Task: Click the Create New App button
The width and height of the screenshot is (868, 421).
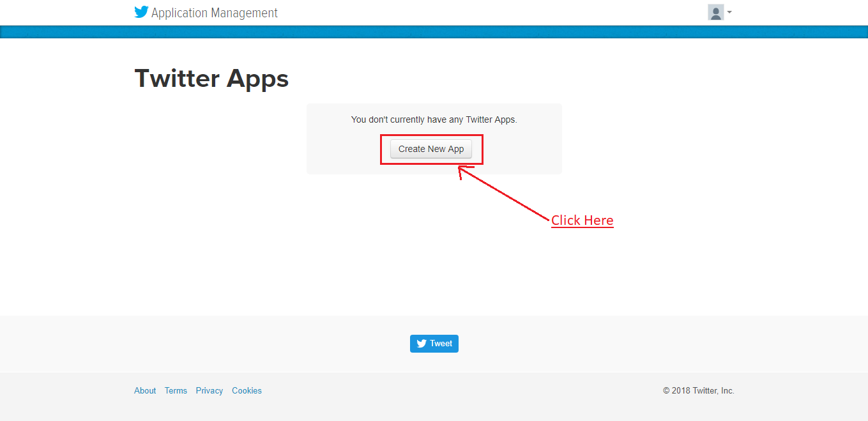Action: 431,149
